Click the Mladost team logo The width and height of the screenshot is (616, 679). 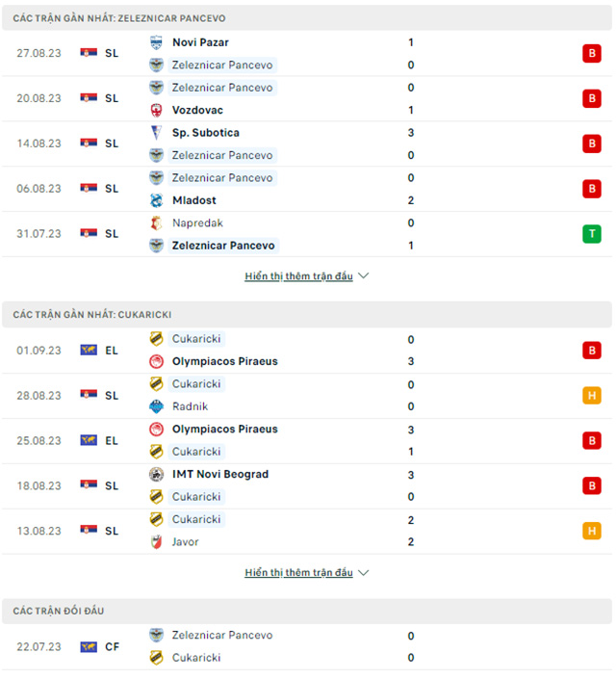point(156,200)
